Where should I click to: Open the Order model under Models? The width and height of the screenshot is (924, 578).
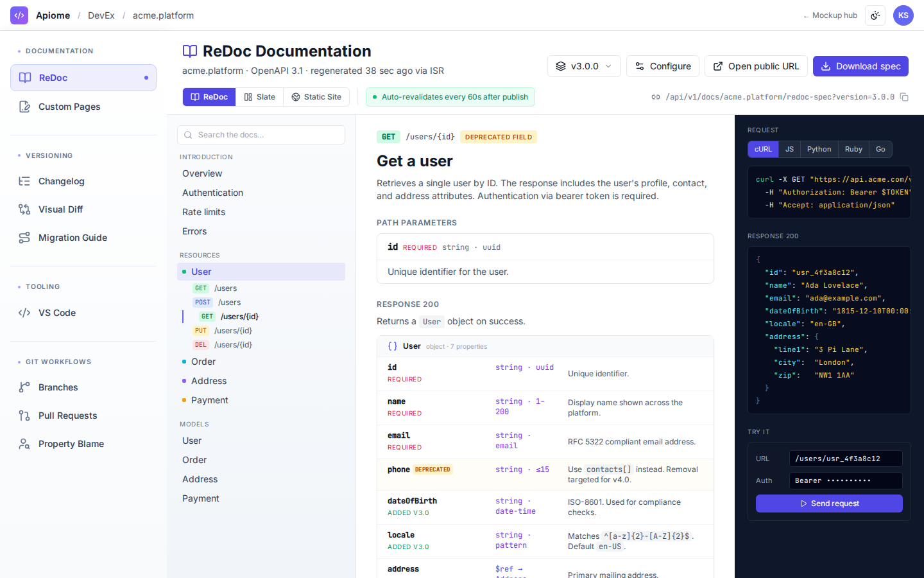pyautogui.click(x=261, y=460)
